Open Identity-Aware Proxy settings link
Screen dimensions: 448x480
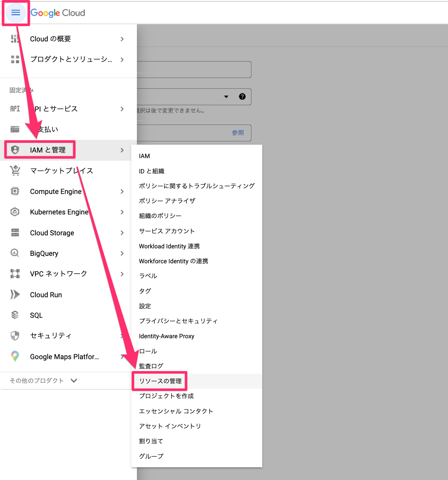[x=166, y=336]
